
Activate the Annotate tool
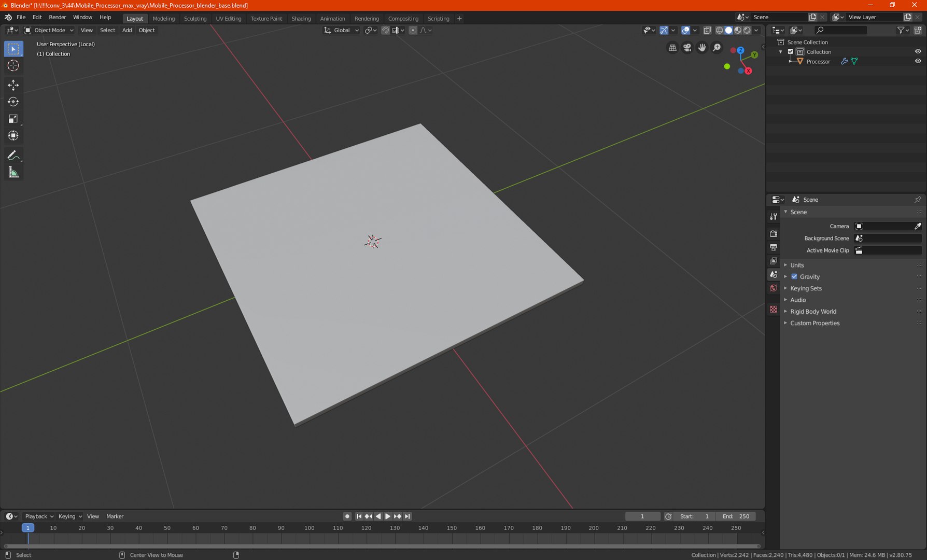[13, 156]
